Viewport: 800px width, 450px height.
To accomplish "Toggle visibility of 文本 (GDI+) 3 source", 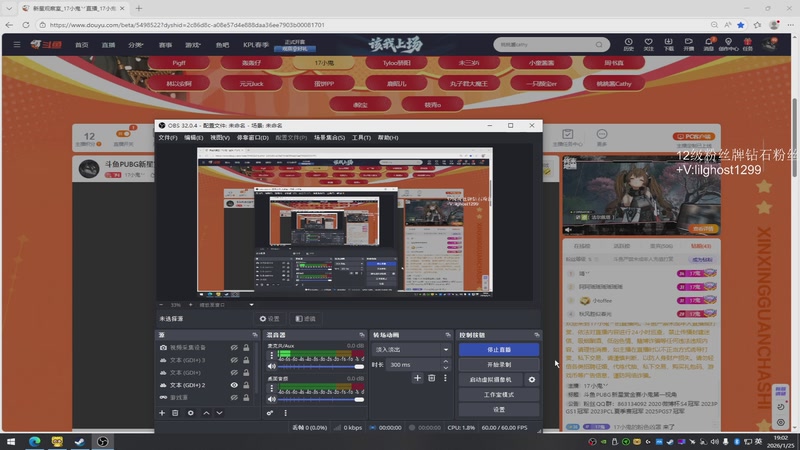I will (x=234, y=360).
